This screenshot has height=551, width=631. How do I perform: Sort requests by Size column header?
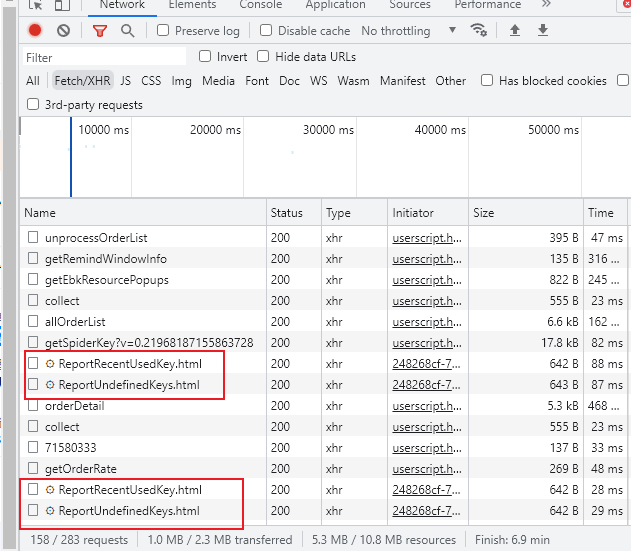(484, 213)
